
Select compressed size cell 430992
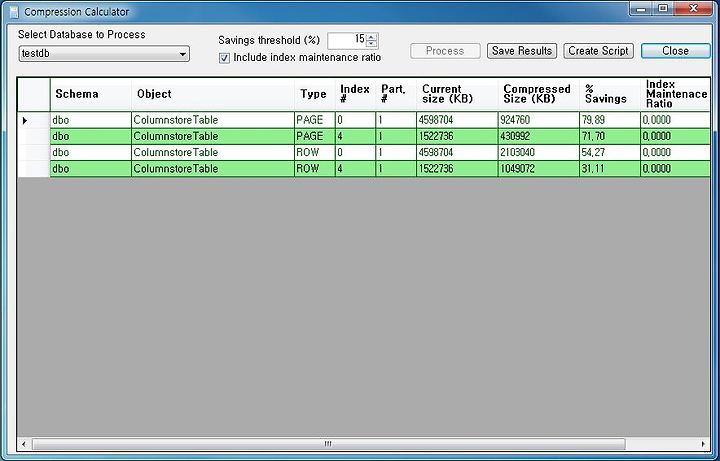pos(539,136)
